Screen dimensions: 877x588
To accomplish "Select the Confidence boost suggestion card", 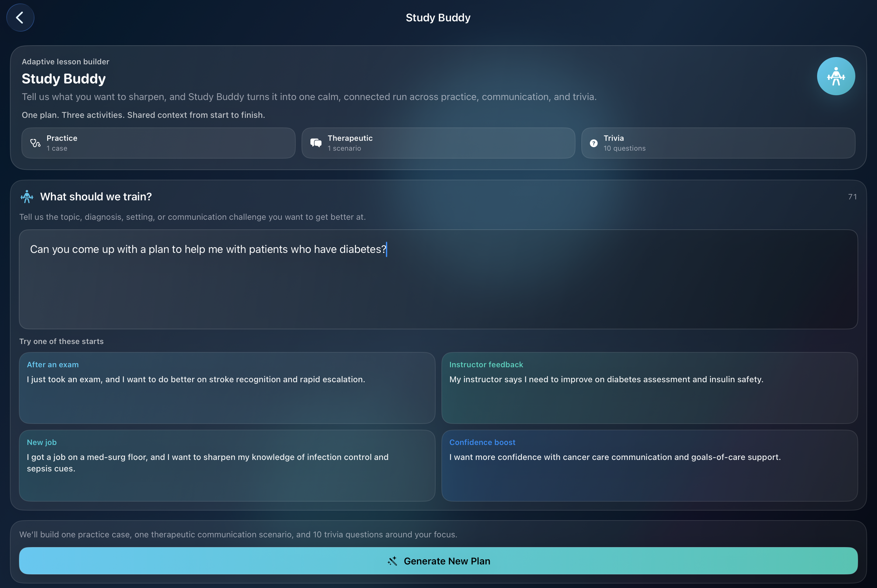I will (649, 466).
